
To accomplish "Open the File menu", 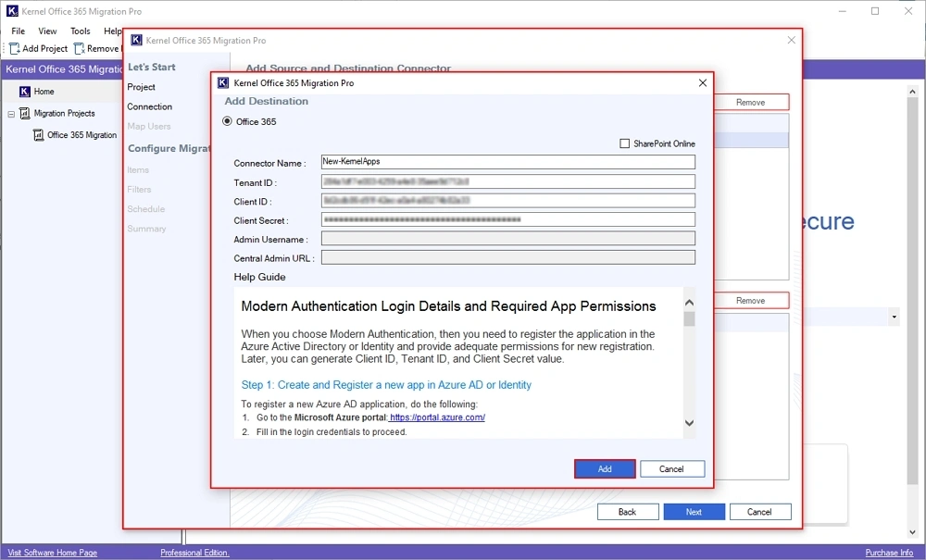I will point(17,31).
